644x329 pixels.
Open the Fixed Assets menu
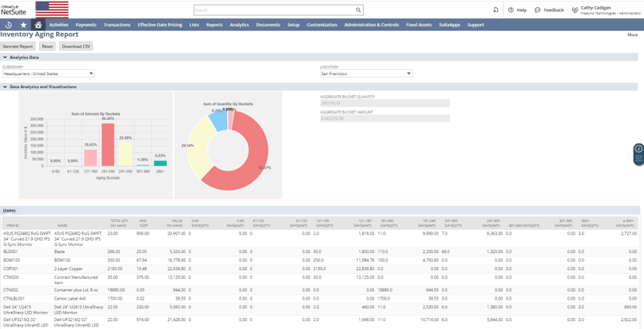click(x=419, y=25)
